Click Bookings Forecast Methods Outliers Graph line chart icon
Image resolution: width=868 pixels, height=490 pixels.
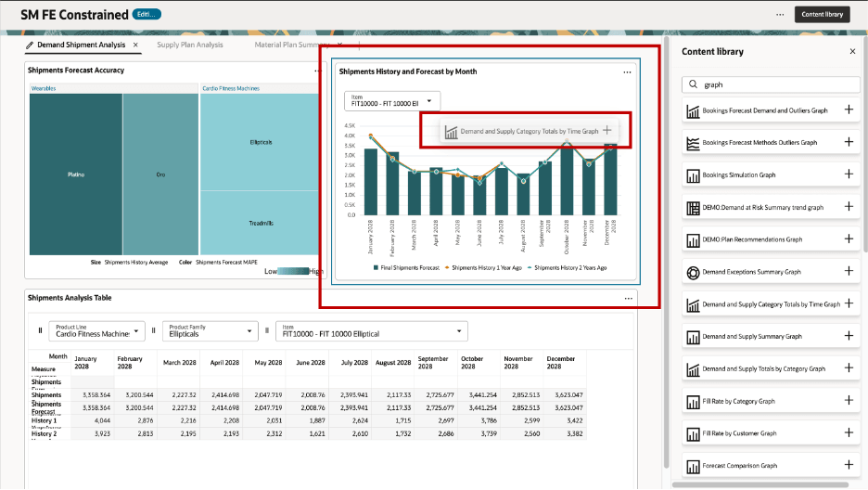[x=693, y=144]
